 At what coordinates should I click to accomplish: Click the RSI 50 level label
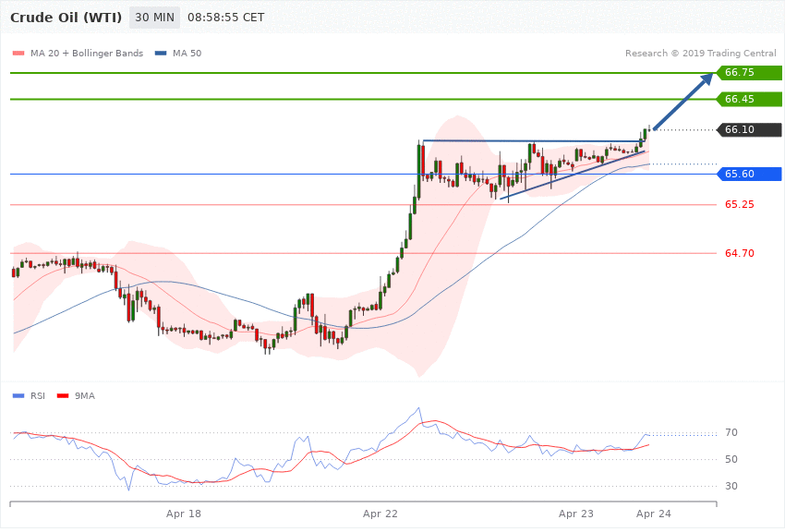tap(731, 459)
